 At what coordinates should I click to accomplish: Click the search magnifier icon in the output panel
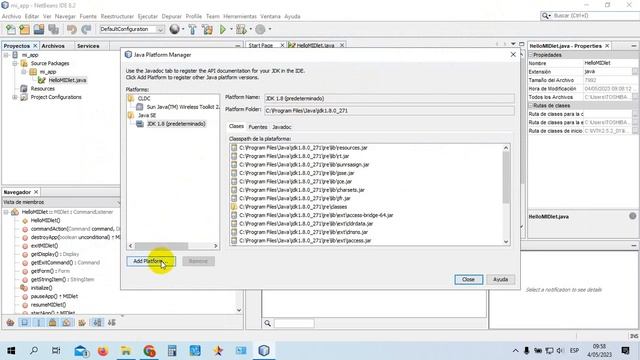point(267,323)
